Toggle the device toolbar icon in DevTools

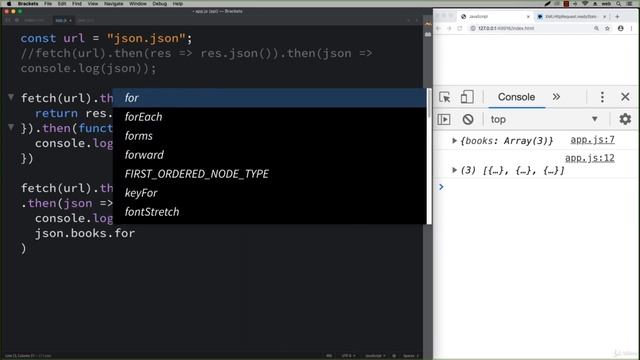[x=467, y=97]
